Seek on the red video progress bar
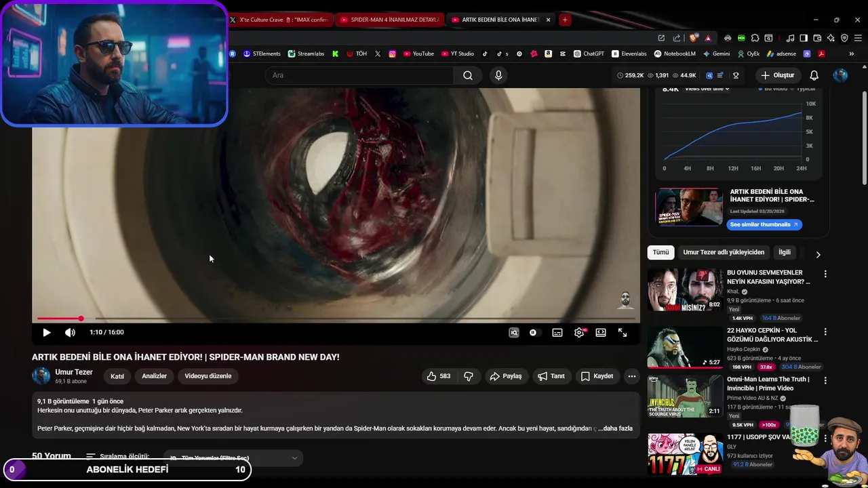The width and height of the screenshot is (868, 488). tap(336, 319)
